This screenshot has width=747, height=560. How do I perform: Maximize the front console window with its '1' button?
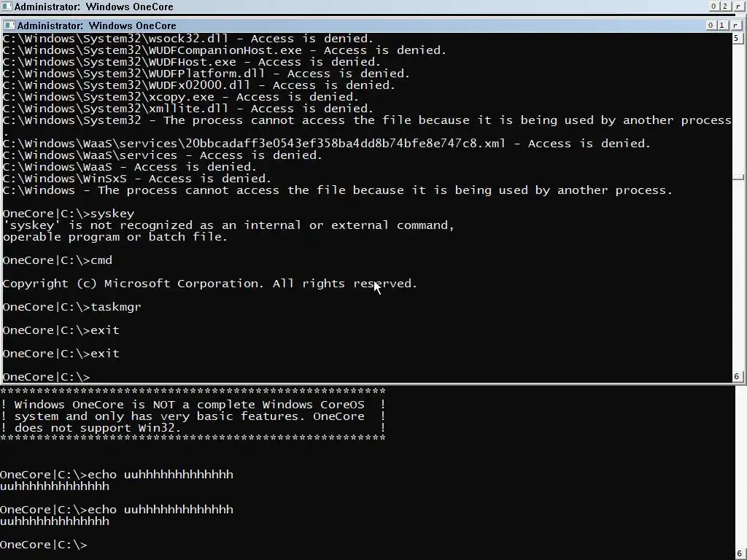tap(721, 26)
